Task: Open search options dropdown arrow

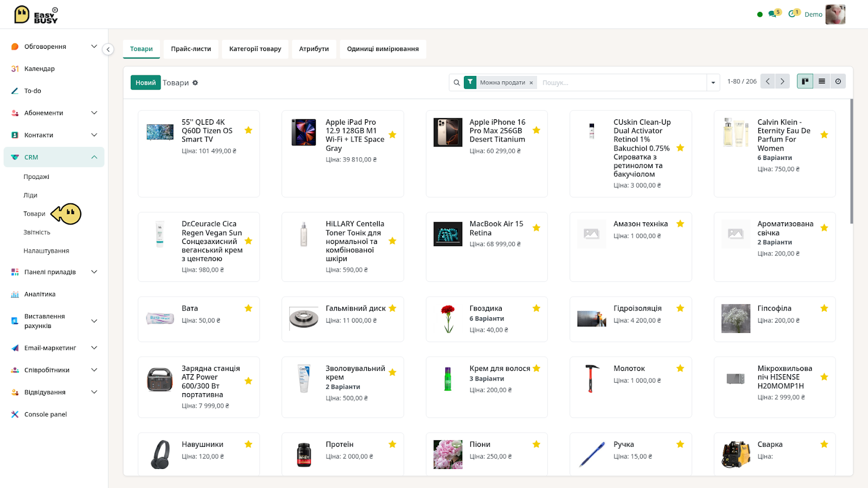Action: 713,83
